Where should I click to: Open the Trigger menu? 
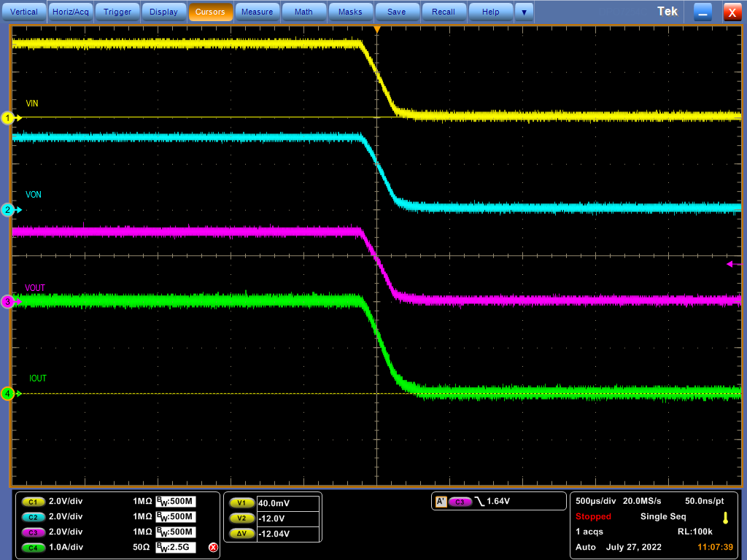click(x=117, y=12)
